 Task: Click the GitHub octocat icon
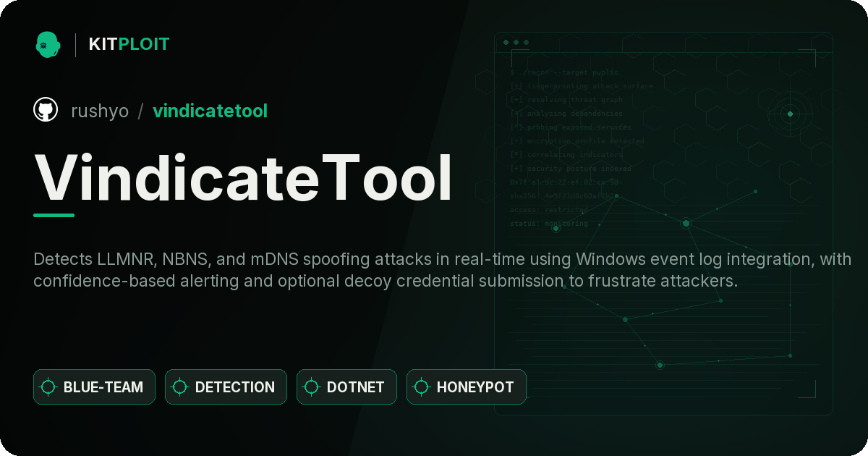46,110
